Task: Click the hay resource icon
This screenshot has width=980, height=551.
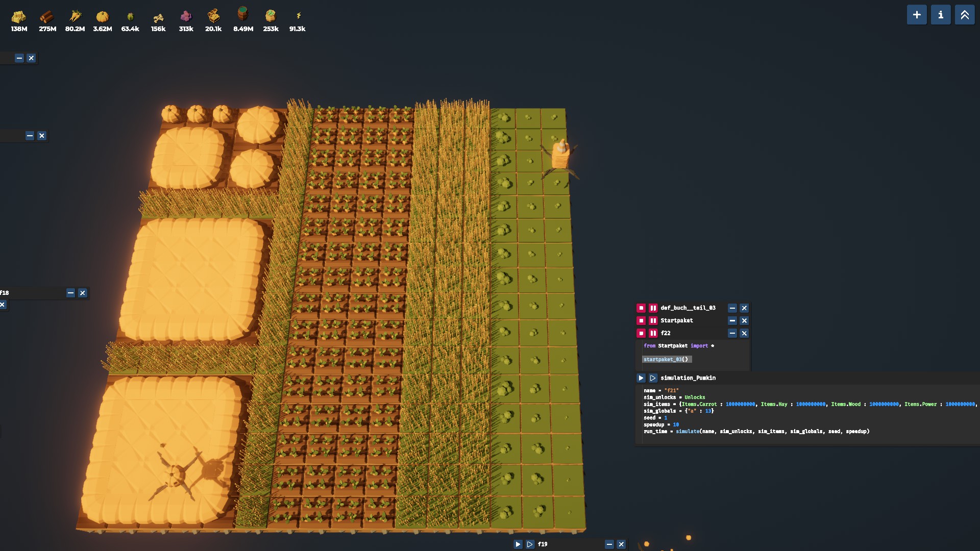Action: coord(19,17)
